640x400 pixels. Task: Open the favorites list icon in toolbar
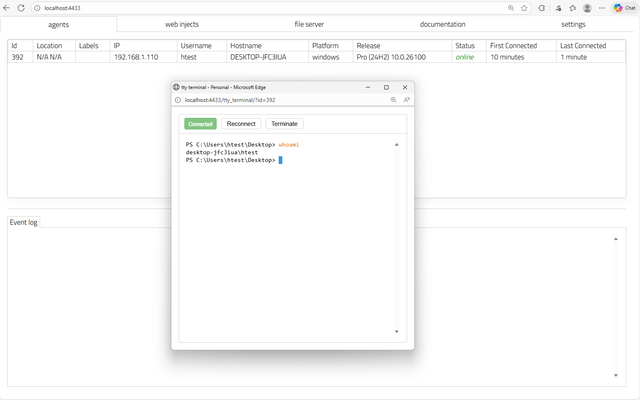tap(573, 8)
